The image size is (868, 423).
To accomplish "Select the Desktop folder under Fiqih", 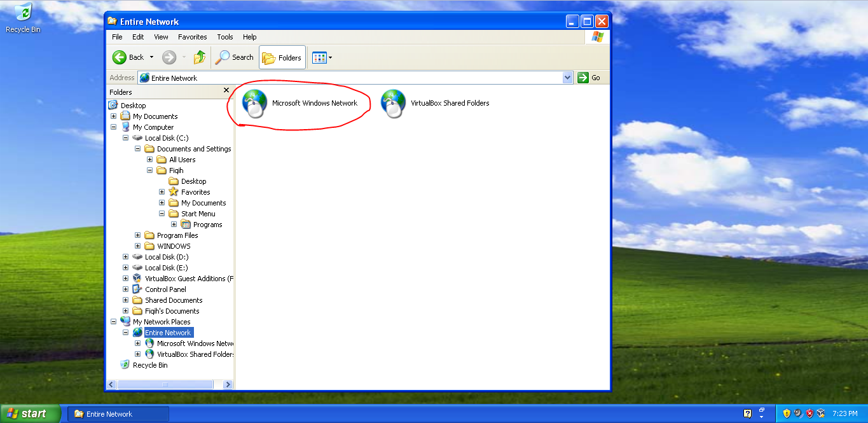I will click(193, 181).
